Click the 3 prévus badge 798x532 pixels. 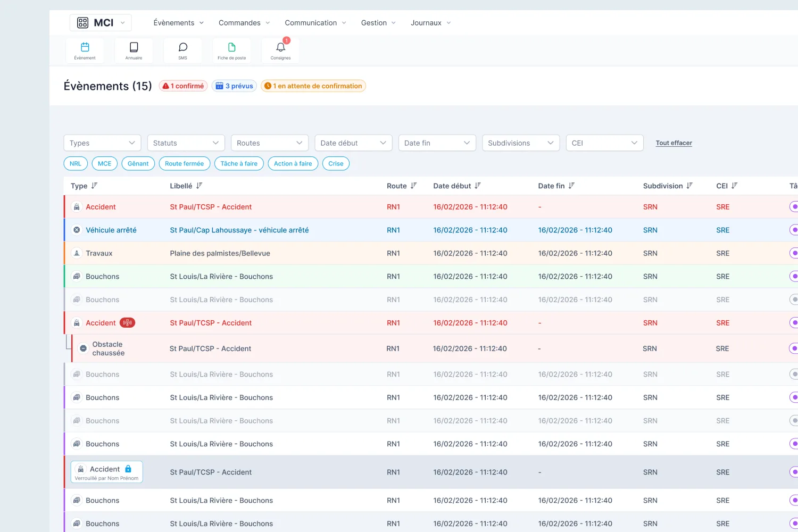click(x=234, y=86)
